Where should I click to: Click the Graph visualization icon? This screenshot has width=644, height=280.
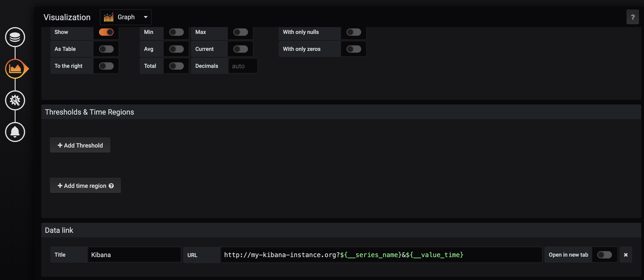tap(108, 17)
